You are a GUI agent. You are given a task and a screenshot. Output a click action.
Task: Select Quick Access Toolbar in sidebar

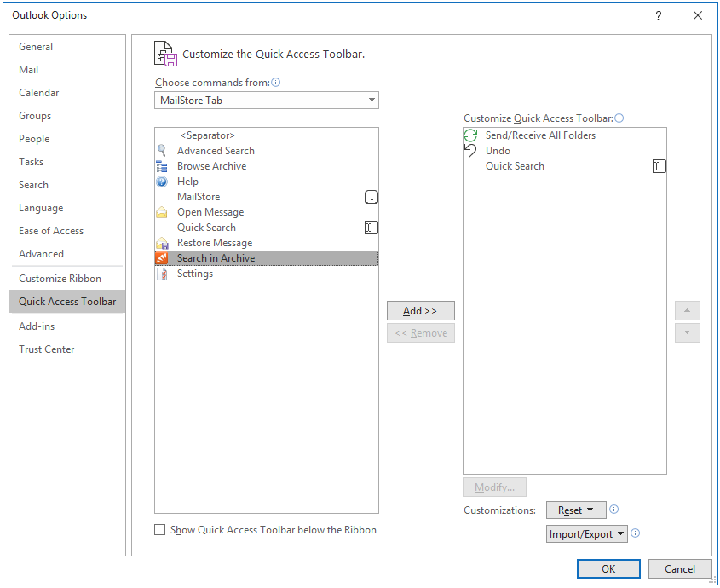point(67,302)
